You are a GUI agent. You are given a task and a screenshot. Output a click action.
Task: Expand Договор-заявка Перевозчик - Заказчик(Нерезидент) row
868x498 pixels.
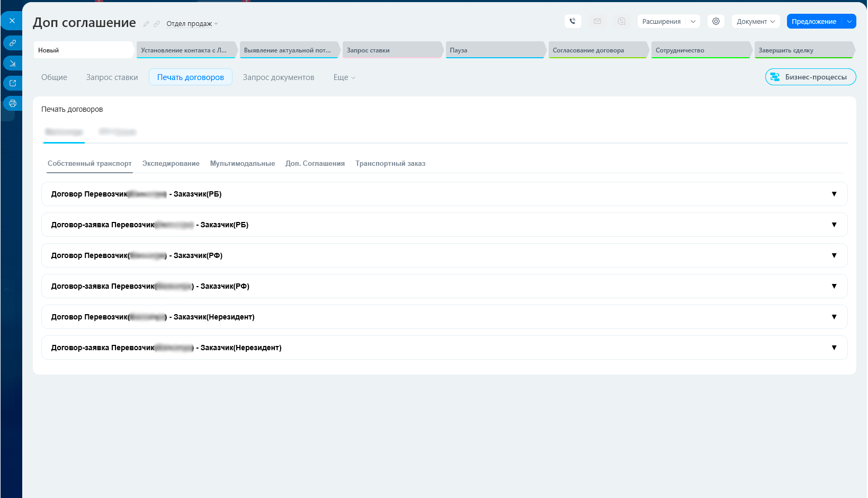(x=444, y=348)
